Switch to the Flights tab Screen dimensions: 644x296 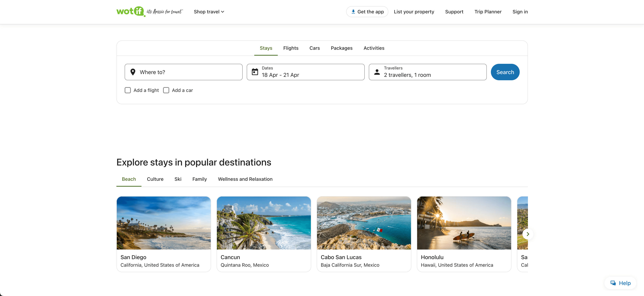pyautogui.click(x=290, y=48)
